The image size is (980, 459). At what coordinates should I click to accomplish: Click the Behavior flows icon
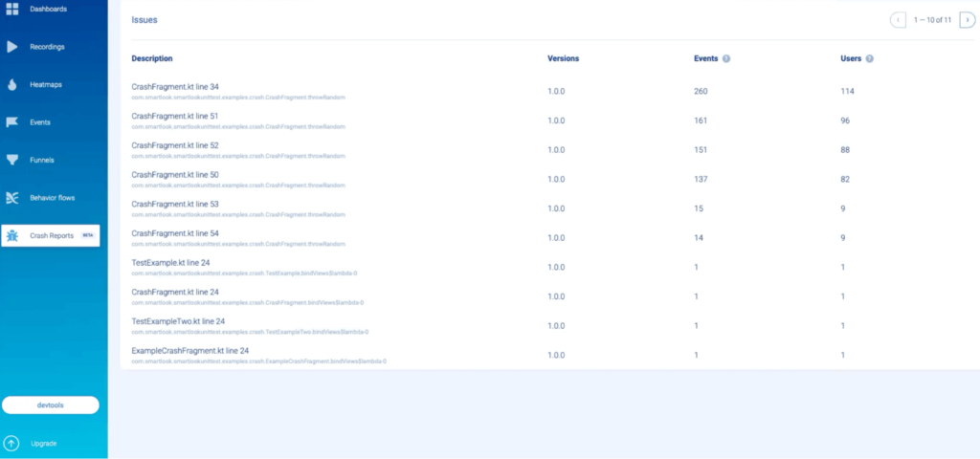(12, 198)
